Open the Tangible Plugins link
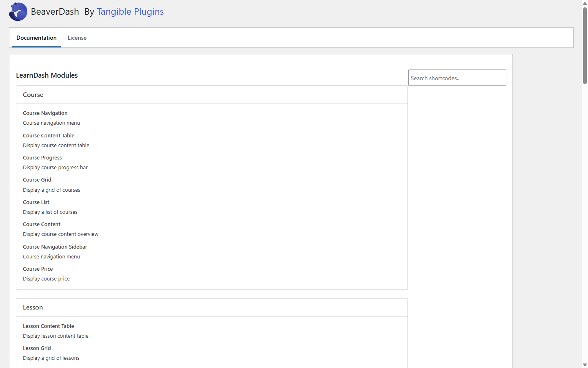588x368 pixels. point(130,11)
